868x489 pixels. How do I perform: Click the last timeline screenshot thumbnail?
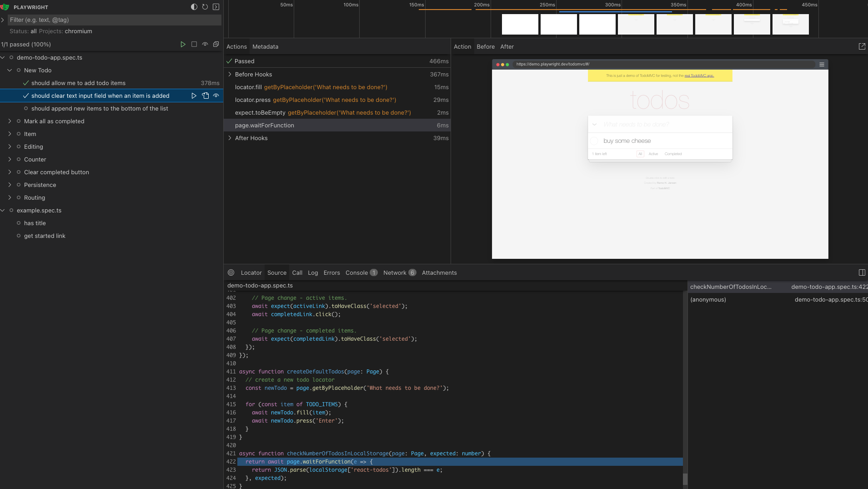click(790, 24)
